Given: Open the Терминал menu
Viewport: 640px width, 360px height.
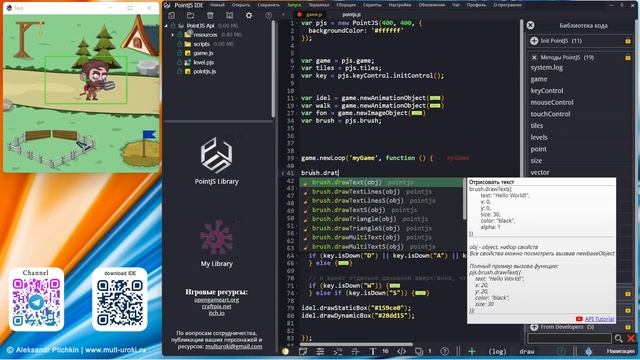Looking at the screenshot, I should 319,5.
